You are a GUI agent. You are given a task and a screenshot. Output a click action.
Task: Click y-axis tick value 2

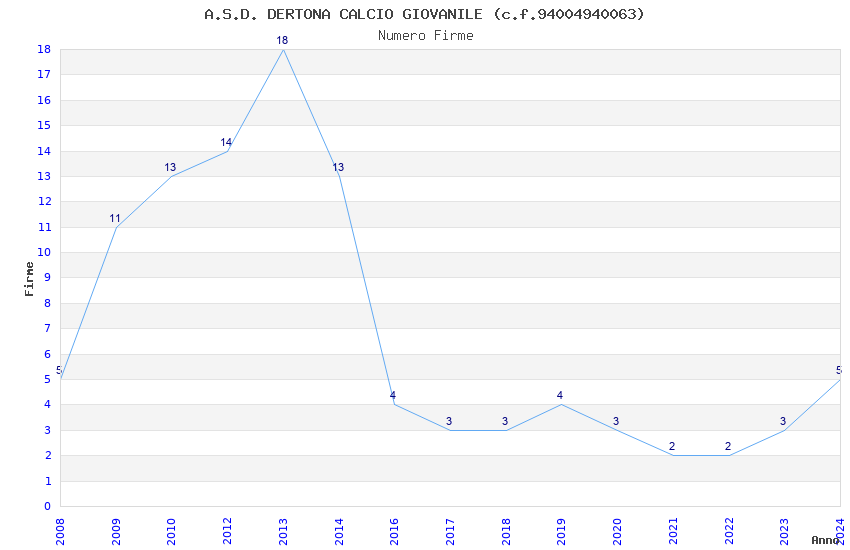click(48, 456)
